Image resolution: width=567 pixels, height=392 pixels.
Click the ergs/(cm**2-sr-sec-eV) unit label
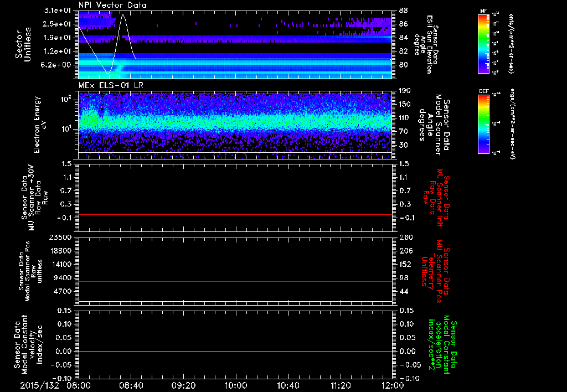512,123
